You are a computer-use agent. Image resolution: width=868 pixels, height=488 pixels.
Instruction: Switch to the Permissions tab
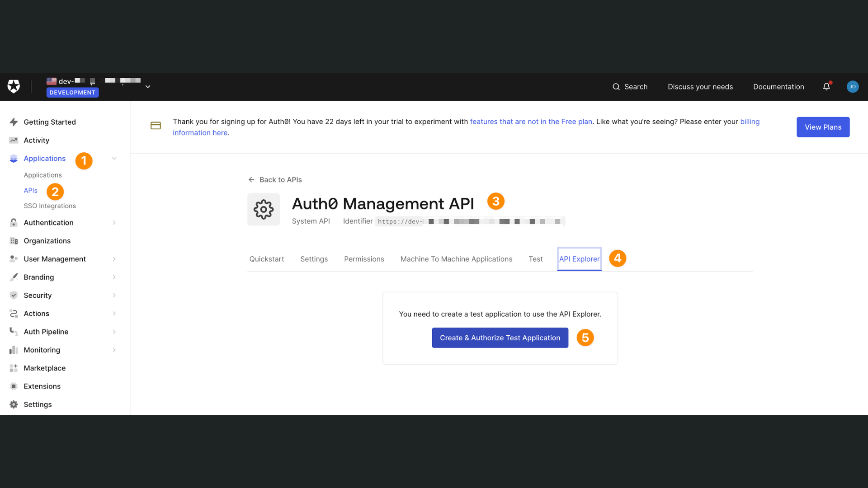[364, 259]
